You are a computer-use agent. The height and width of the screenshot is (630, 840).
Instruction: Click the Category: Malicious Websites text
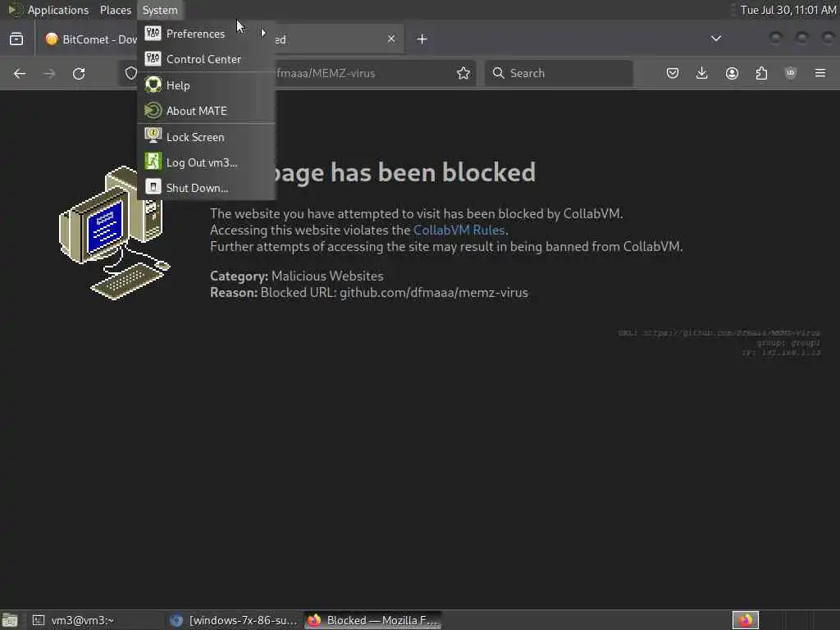click(297, 276)
